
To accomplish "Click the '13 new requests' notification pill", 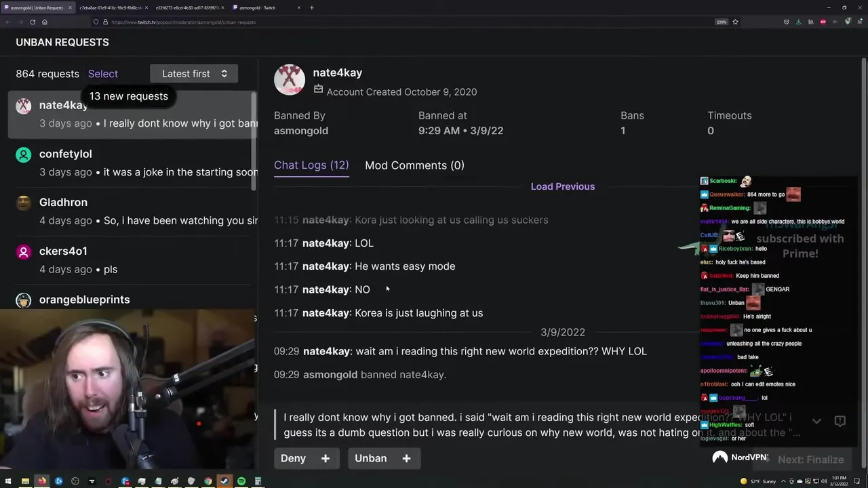I will coord(129,96).
